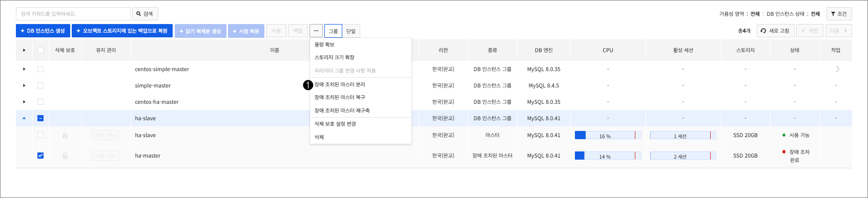Check the ha-slave master instance checkbox
This screenshot has height=198, width=868.
pyautogui.click(x=40, y=135)
